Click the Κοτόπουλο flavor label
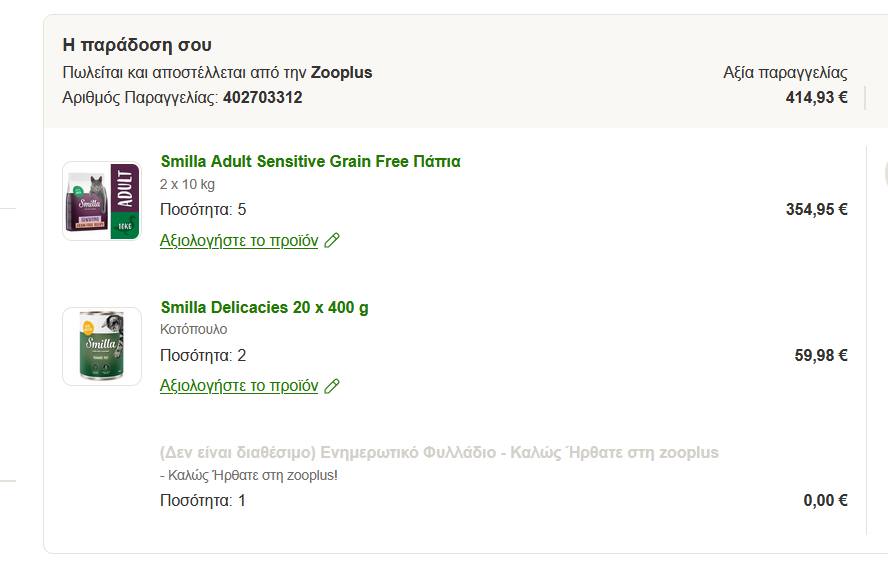The width and height of the screenshot is (888, 579). (x=194, y=330)
